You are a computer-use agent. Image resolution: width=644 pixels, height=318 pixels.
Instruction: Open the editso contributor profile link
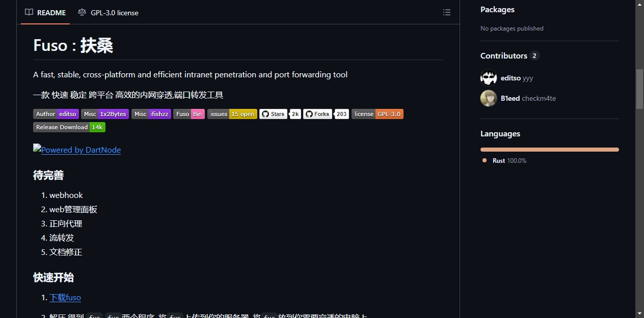511,78
